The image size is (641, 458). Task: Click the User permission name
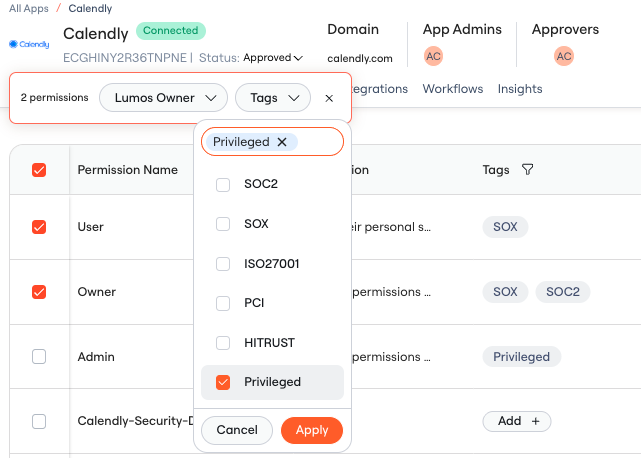91,227
